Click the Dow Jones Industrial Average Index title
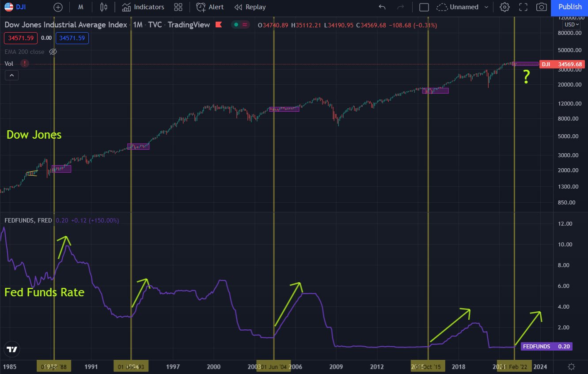 [x=66, y=25]
